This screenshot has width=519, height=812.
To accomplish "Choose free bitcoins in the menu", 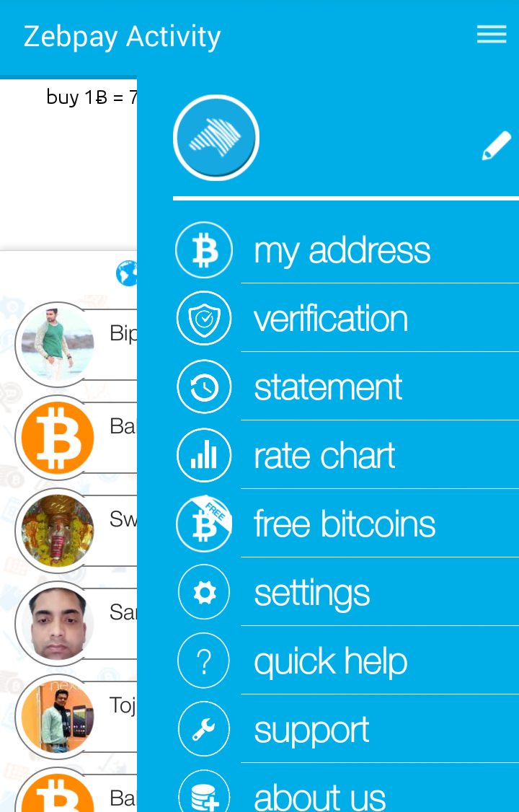I will [346, 524].
